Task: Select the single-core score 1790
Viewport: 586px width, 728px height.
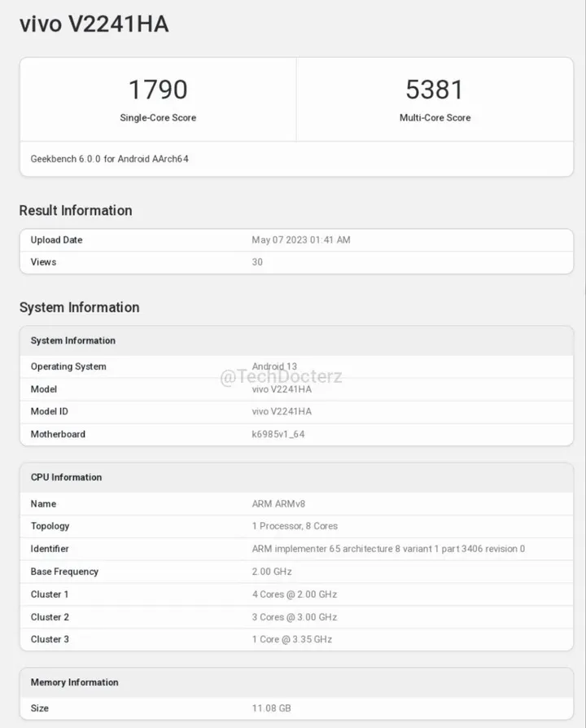Action: pyautogui.click(x=158, y=90)
